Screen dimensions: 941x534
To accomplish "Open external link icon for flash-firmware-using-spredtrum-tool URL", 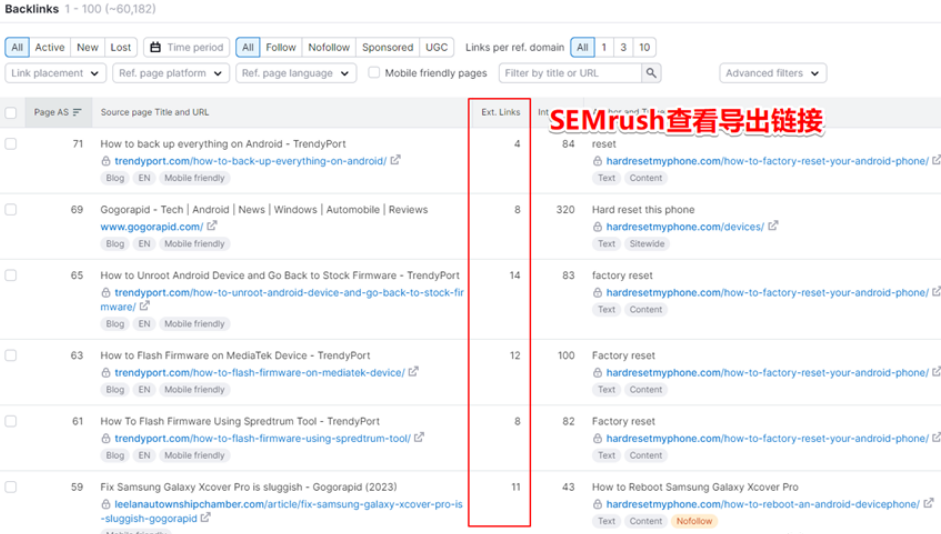I will pos(419,437).
